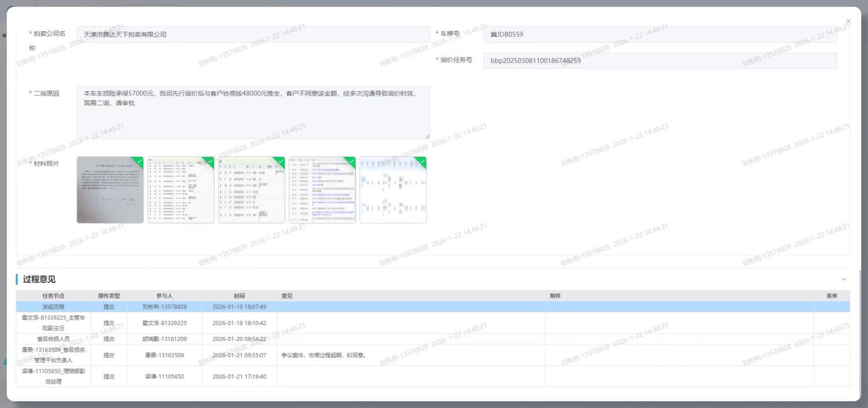Image resolution: width=868 pixels, height=408 pixels.
Task: Collapse the 过程意见 section
Action: pyautogui.click(x=843, y=280)
